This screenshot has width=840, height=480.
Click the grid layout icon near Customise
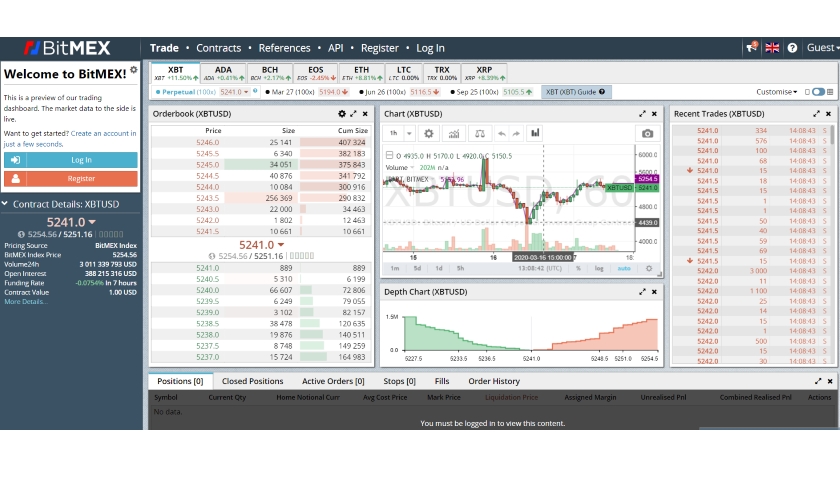pyautogui.click(x=830, y=92)
